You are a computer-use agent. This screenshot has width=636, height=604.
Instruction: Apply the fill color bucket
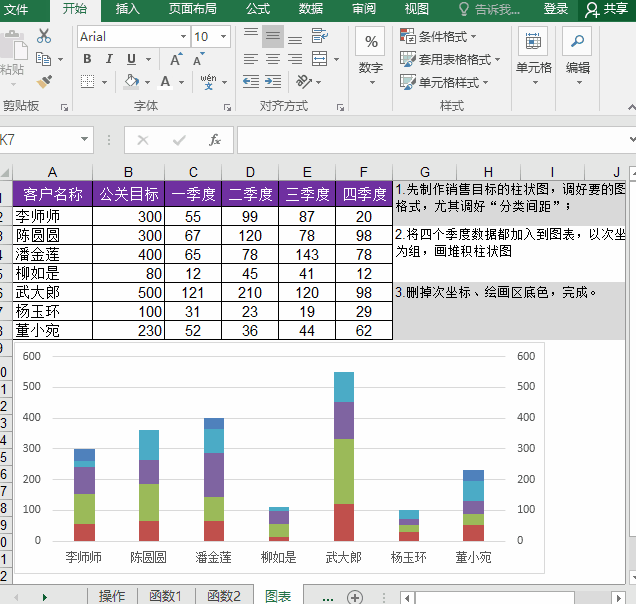click(x=131, y=82)
